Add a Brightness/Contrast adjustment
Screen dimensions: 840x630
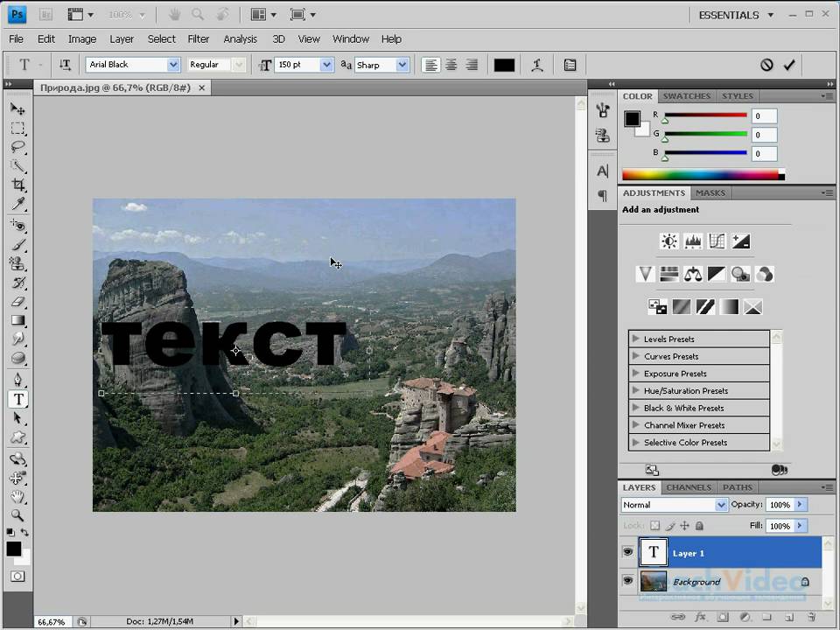click(x=668, y=241)
